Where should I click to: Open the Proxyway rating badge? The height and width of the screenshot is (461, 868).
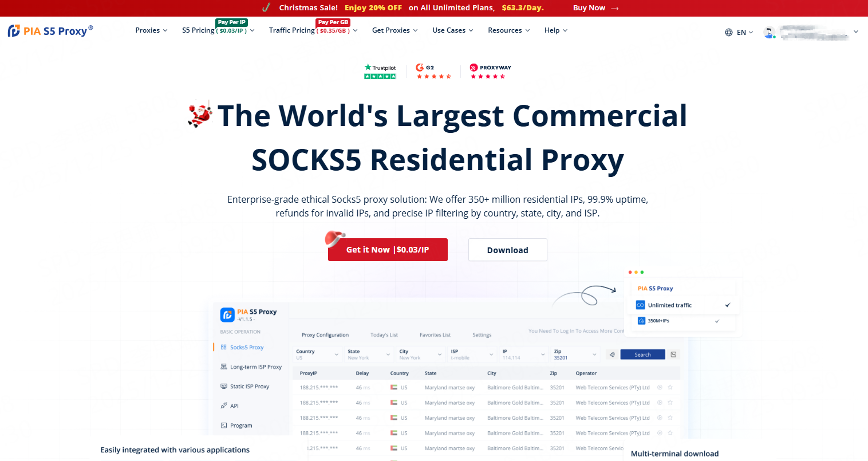pos(490,72)
